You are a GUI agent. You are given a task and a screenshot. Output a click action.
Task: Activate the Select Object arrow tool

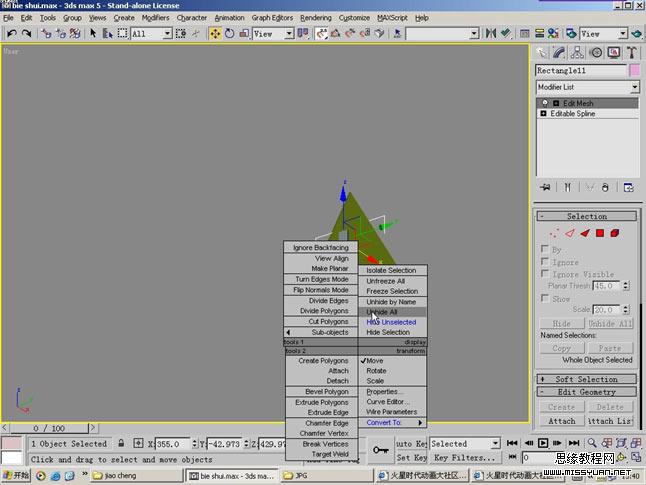pos(93,33)
